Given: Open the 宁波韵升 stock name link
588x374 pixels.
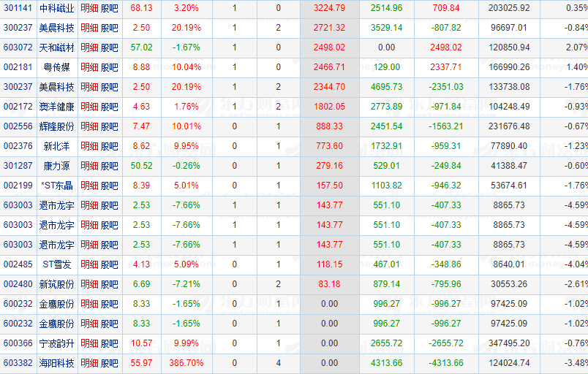Looking at the screenshot, I should click(56, 343).
